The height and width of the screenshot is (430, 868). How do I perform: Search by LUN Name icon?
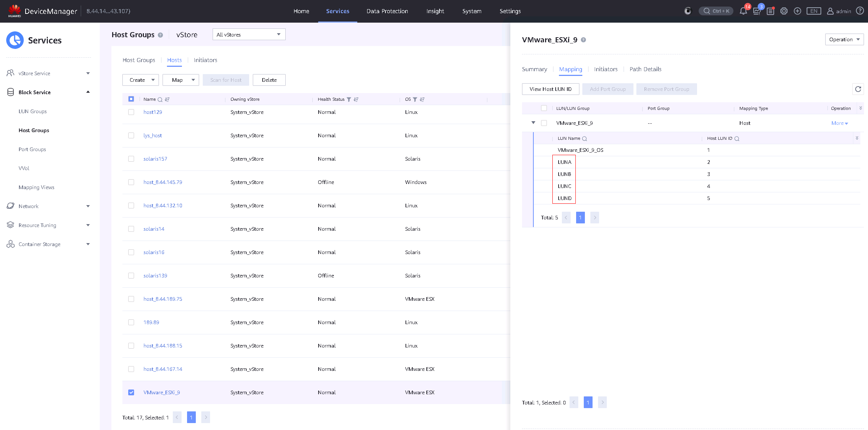[x=585, y=139]
